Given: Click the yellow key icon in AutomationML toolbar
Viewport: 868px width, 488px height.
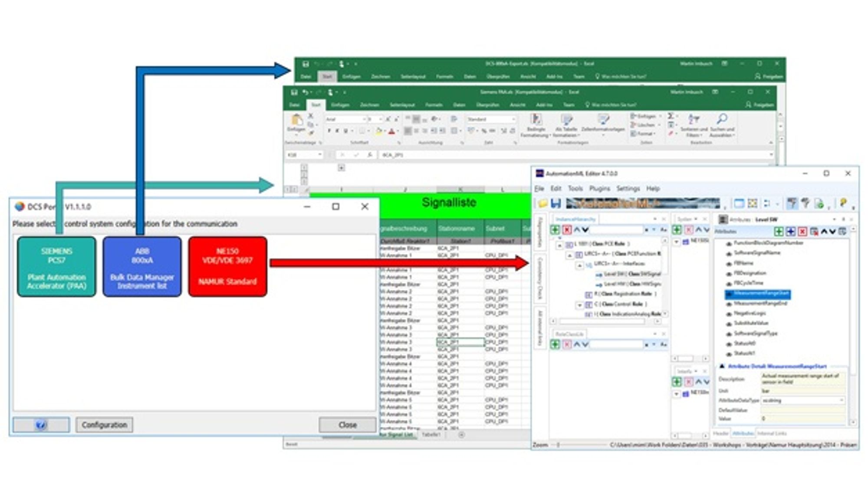Looking at the screenshot, I should pos(843,203).
